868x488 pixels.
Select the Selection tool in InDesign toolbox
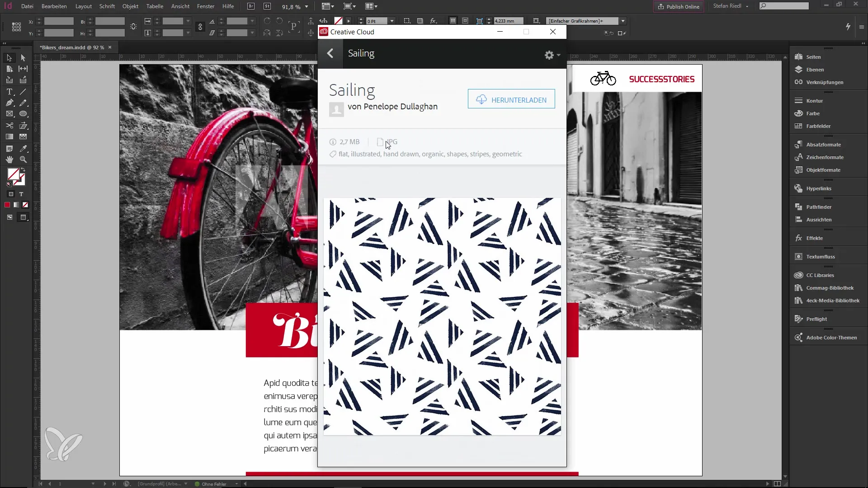click(9, 58)
